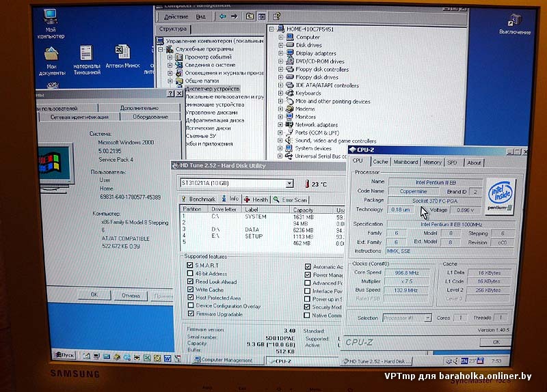Screen dimensions: 547x392
Task: Select the Sound, video and game controllers icon
Action: [x=289, y=141]
